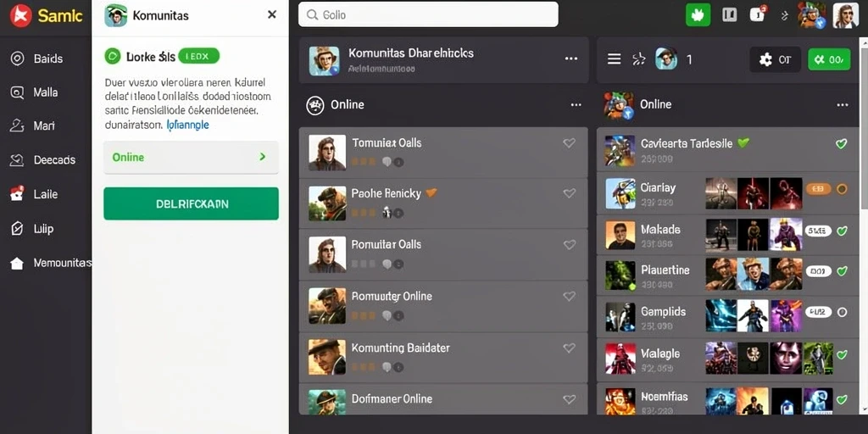The image size is (868, 434).
Task: Open Malagle red game icon
Action: [x=620, y=359]
